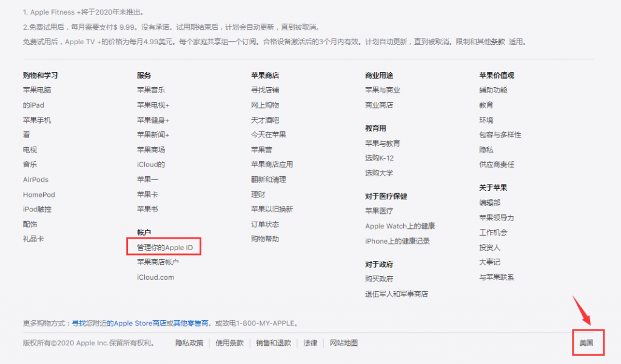
Task: Open 使用条款 footer link
Action: [x=230, y=343]
